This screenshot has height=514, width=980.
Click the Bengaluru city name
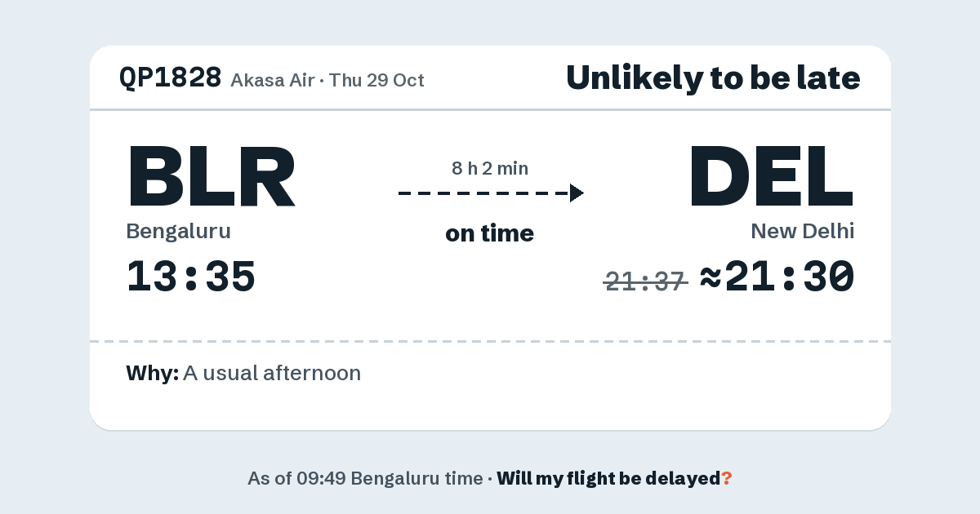178,232
